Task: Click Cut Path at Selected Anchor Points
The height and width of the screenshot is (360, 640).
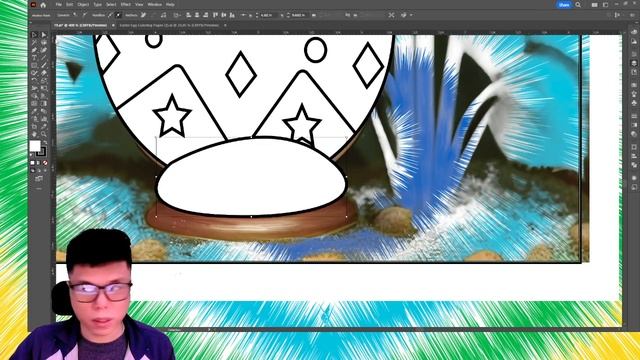Action: [x=163, y=15]
